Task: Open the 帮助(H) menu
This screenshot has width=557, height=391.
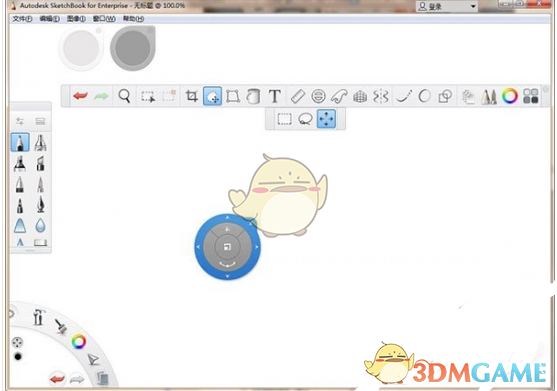Action: point(133,19)
